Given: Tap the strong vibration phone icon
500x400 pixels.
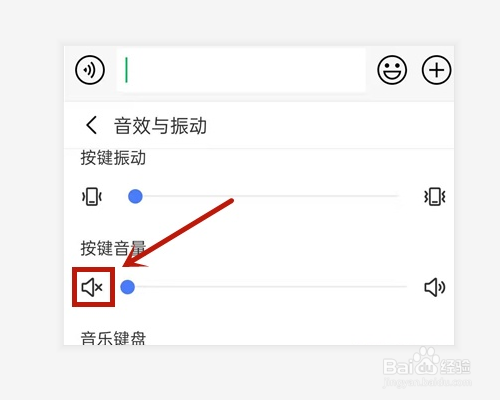Looking at the screenshot, I should pos(435,197).
